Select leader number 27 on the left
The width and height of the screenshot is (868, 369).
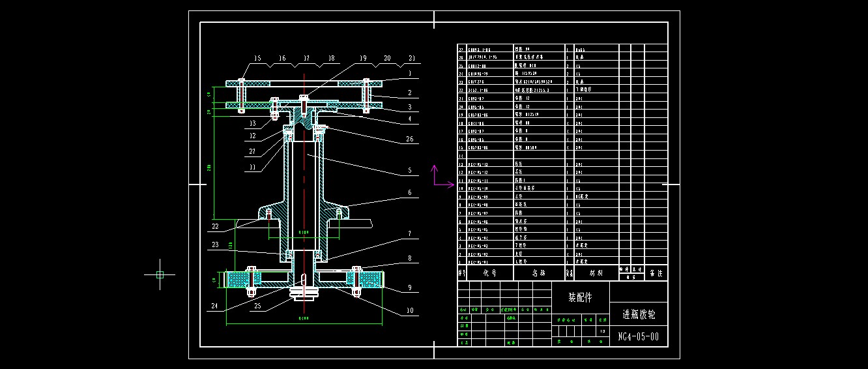tap(252, 152)
